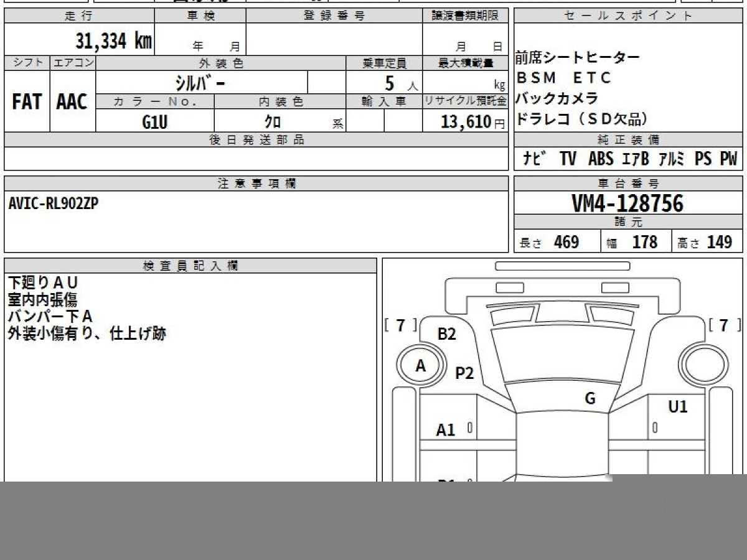The image size is (747, 560).
Task: Click the FAT shift type cell
Action: coord(27,102)
